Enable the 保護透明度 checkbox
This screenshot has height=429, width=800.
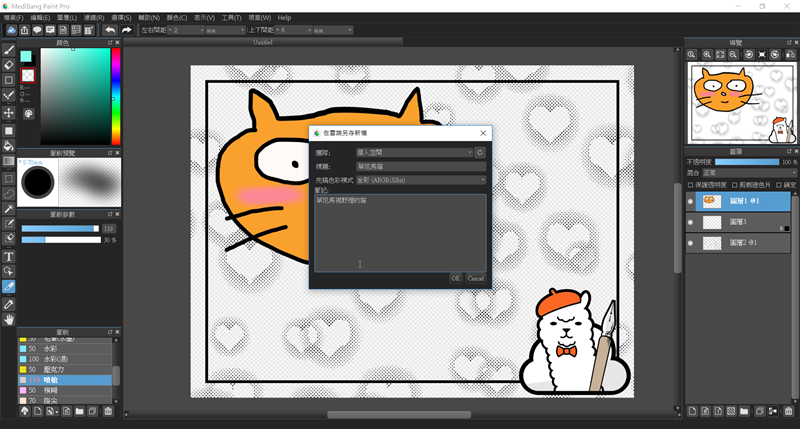pyautogui.click(x=690, y=184)
